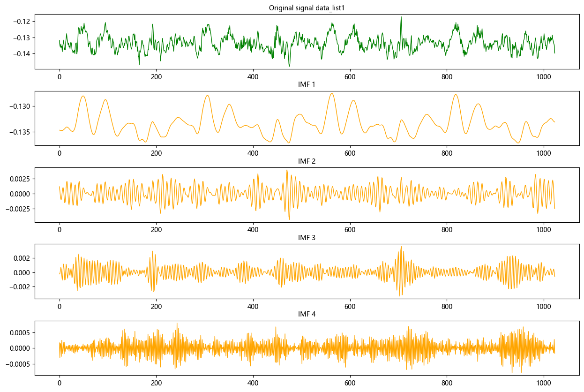The height and width of the screenshot is (392, 584).
Task: Select the "IMF 2" subplot title
Action: (306, 161)
